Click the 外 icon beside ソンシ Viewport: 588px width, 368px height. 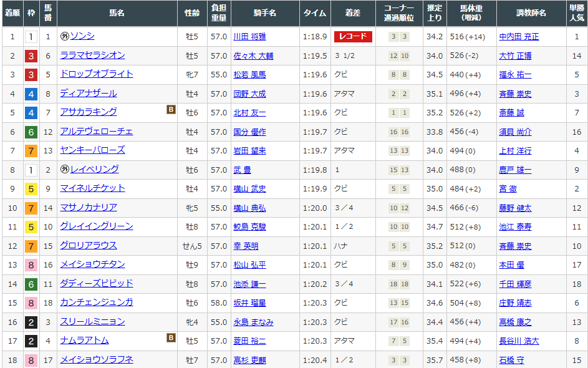pos(64,37)
